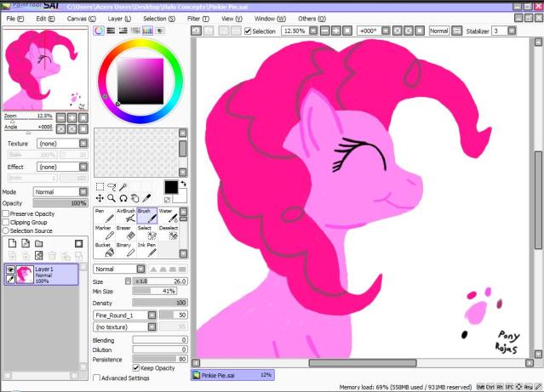Click the navigator preview thumbnail
This screenshot has height=392, width=544.
click(x=45, y=70)
